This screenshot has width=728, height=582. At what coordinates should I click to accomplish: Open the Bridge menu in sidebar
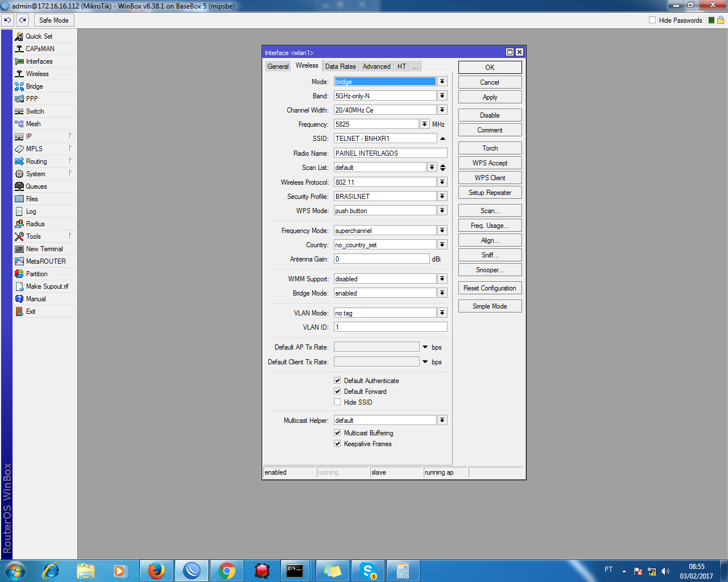[34, 86]
